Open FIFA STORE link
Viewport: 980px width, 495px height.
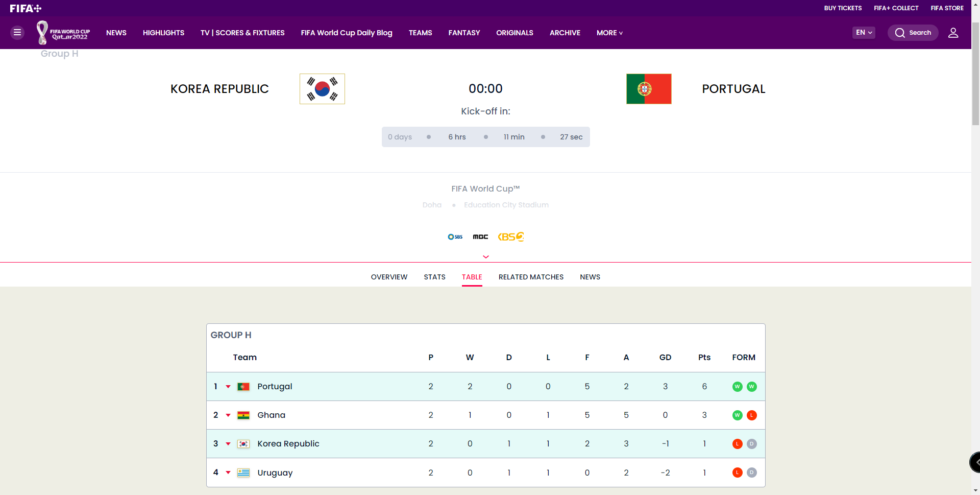pyautogui.click(x=947, y=8)
